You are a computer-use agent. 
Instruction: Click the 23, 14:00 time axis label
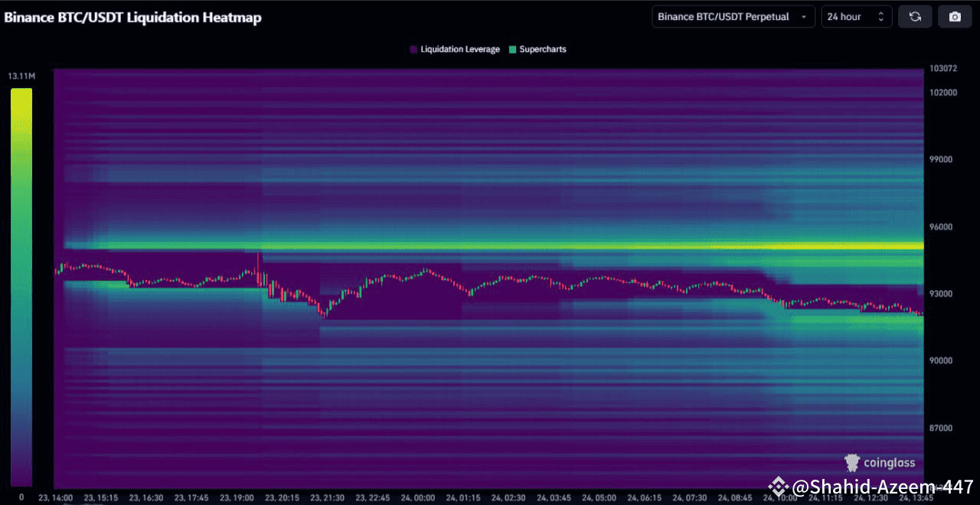click(55, 497)
